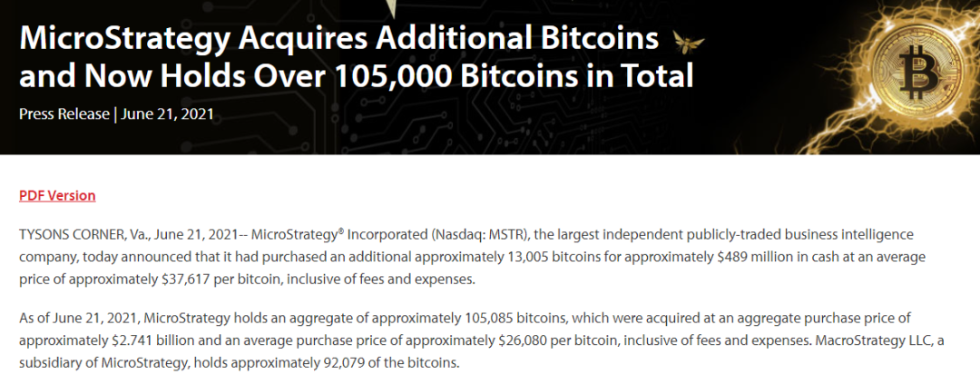The width and height of the screenshot is (980, 384).
Task: Click the headline line 'and Now Holds Over 105,000 Bitcoins in Total'
Action: click(357, 75)
